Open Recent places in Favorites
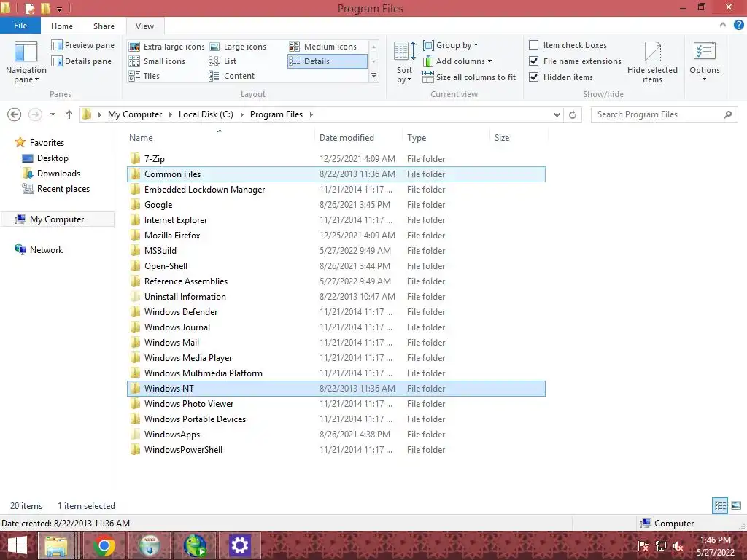This screenshot has width=747, height=560. (63, 189)
